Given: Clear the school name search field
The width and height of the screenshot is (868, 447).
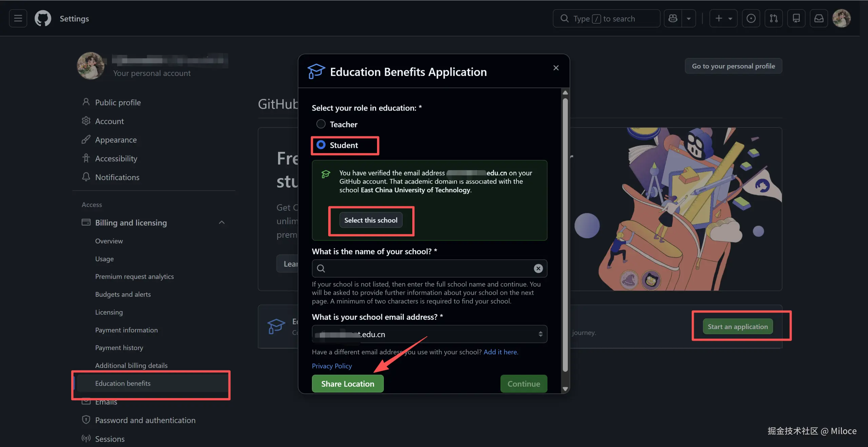Looking at the screenshot, I should 538,268.
